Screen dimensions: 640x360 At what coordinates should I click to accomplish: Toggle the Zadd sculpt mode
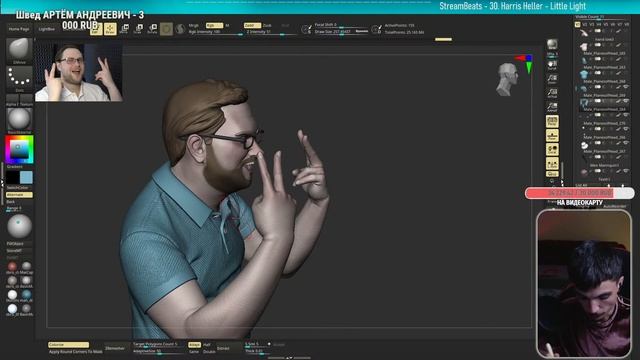(x=252, y=25)
